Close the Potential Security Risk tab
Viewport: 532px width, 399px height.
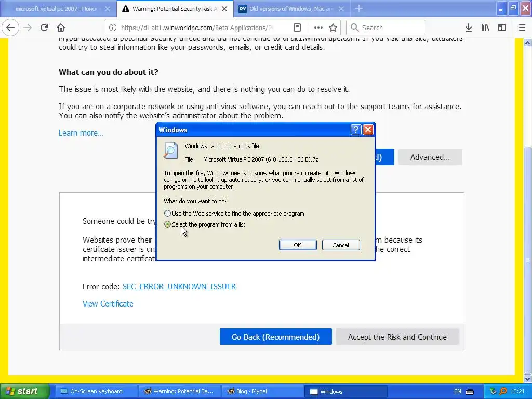(x=224, y=9)
